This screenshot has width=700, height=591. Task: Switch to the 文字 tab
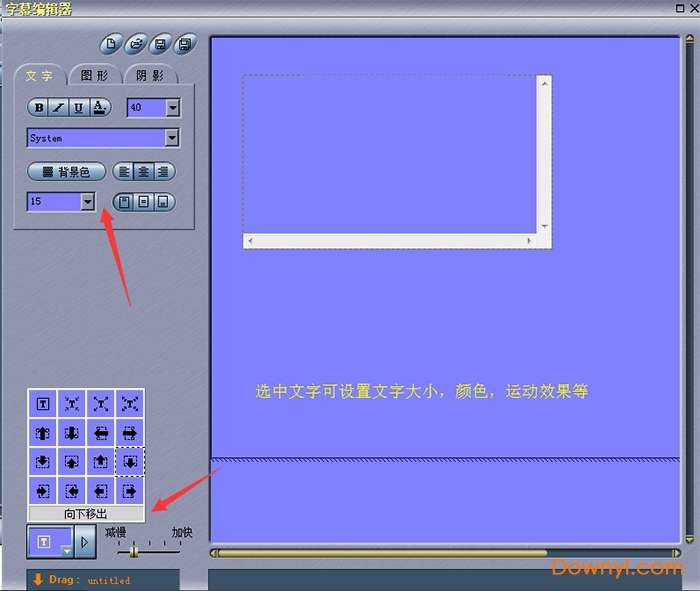39,75
